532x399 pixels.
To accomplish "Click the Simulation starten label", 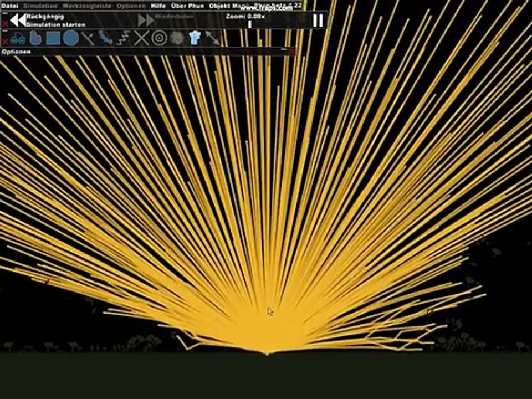I will (56, 25).
